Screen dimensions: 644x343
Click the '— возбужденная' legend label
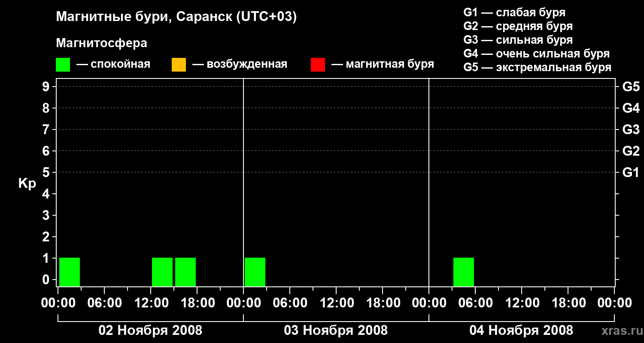point(240,64)
